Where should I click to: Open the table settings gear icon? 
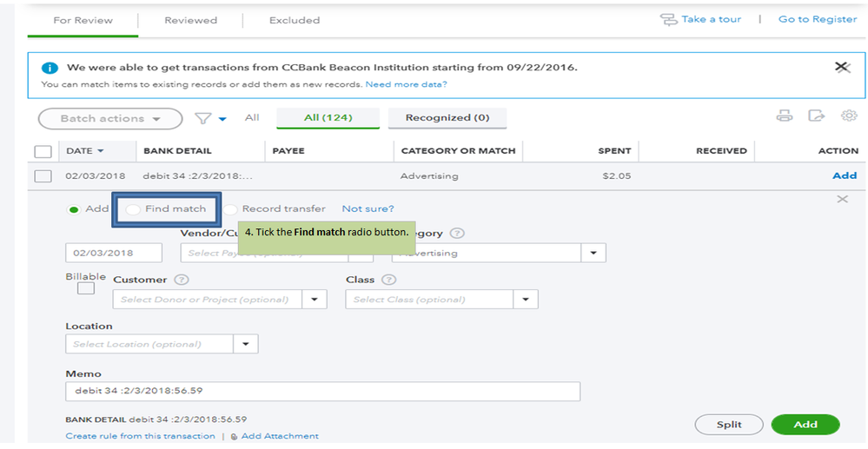848,116
